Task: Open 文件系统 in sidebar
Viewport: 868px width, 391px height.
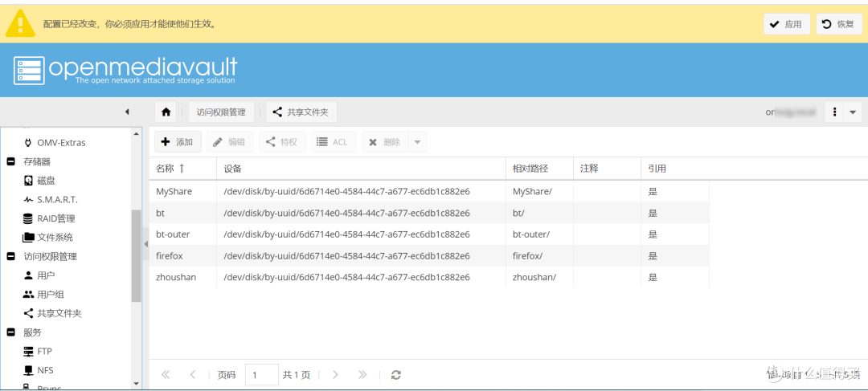Action: (55, 238)
